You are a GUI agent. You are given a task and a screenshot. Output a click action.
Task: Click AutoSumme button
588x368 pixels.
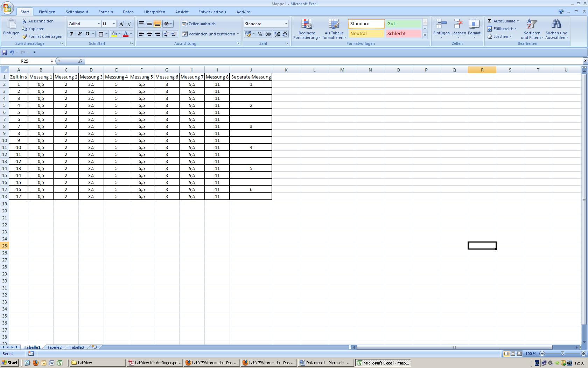(503, 21)
